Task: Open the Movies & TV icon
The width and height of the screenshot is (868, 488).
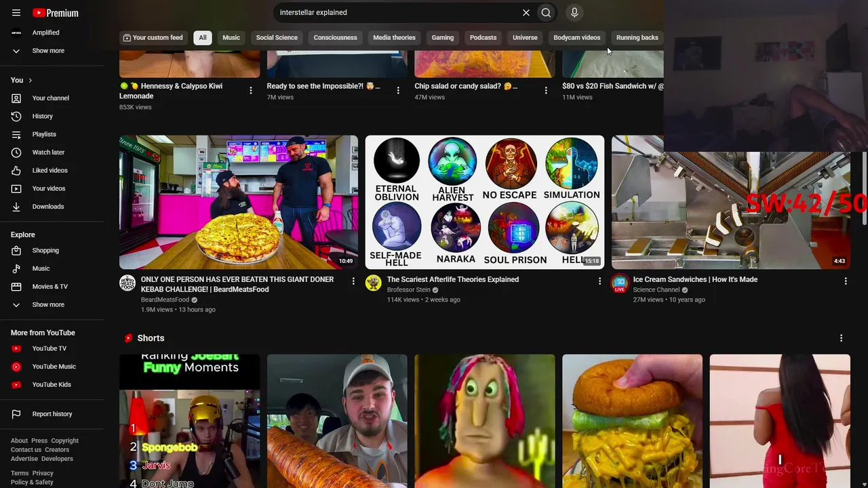Action: [x=16, y=287]
